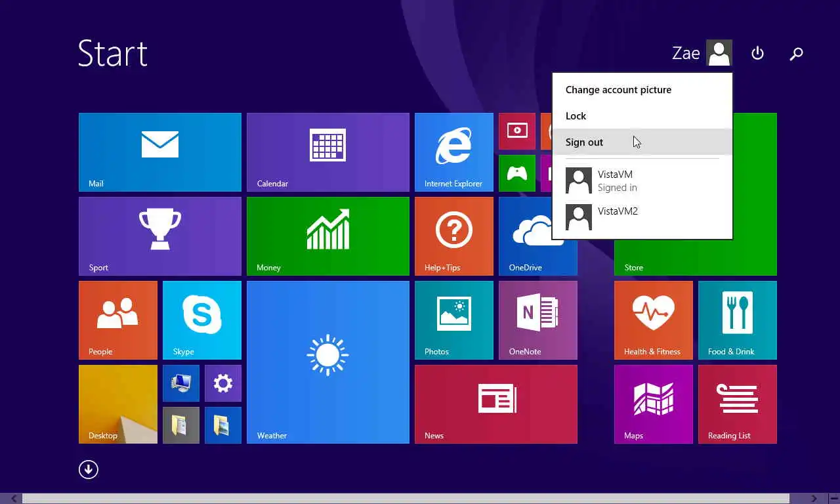
Task: Select Sign out from the menu
Action: [x=642, y=142]
